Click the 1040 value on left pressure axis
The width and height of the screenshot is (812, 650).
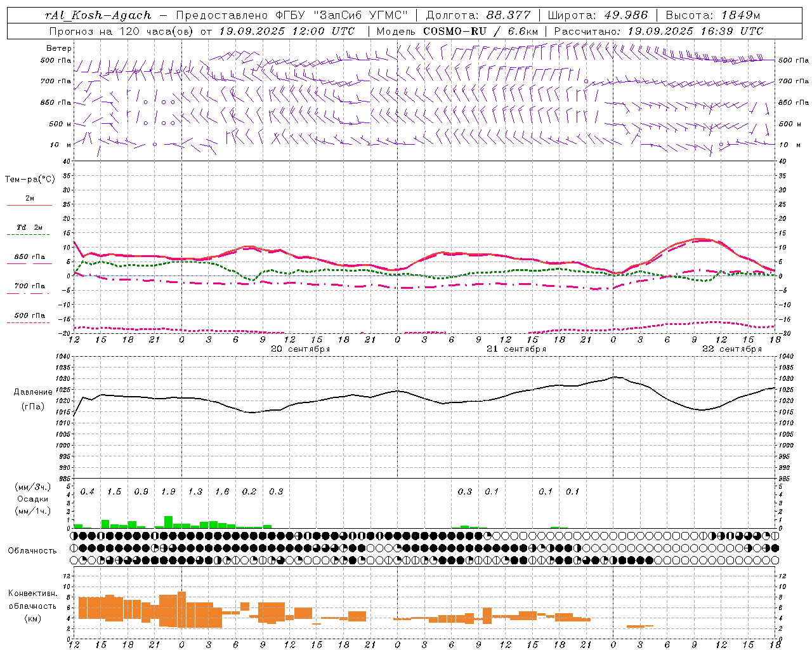pyautogui.click(x=63, y=357)
